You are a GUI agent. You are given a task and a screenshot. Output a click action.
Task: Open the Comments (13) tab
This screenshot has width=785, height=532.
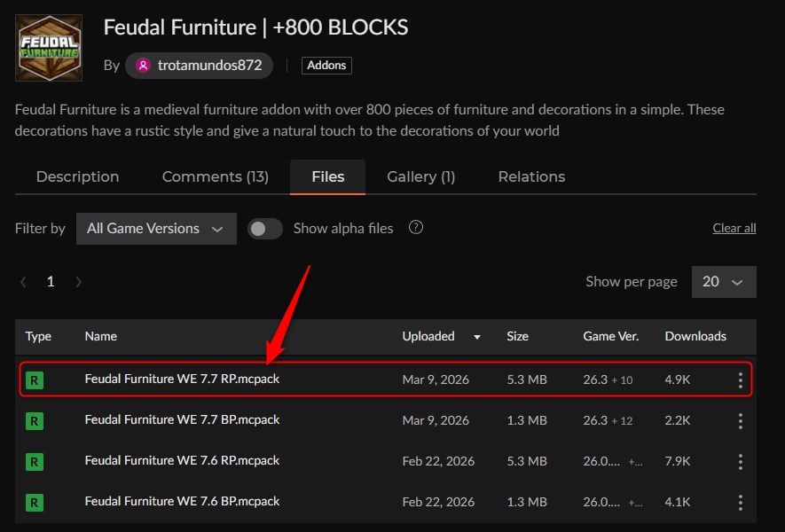tap(216, 176)
